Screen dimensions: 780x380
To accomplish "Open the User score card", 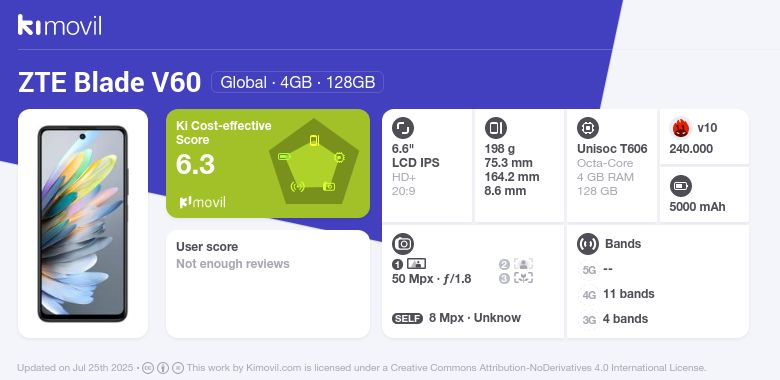I will (268, 284).
